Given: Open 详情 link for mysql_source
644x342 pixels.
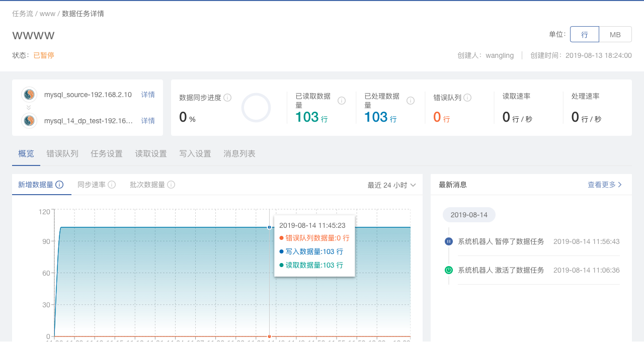Looking at the screenshot, I should (148, 95).
